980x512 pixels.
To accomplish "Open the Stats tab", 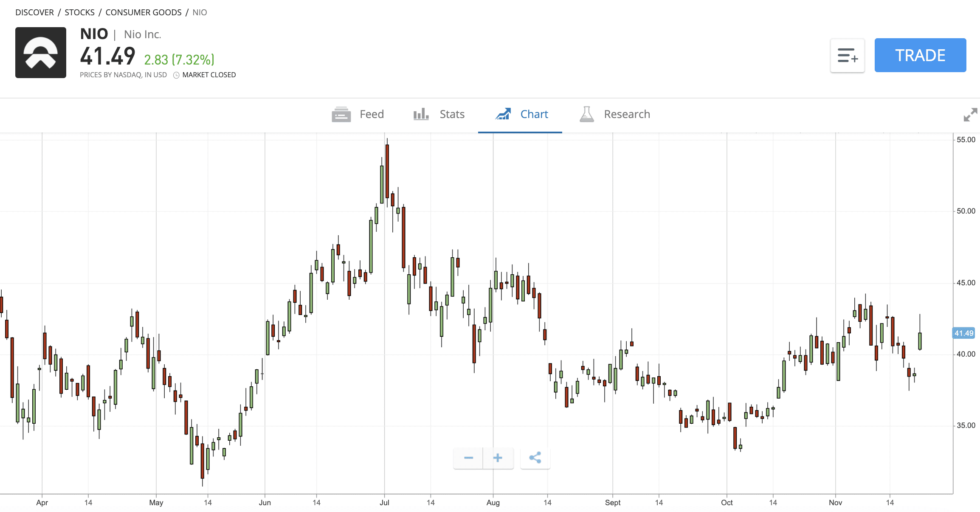I will point(439,114).
